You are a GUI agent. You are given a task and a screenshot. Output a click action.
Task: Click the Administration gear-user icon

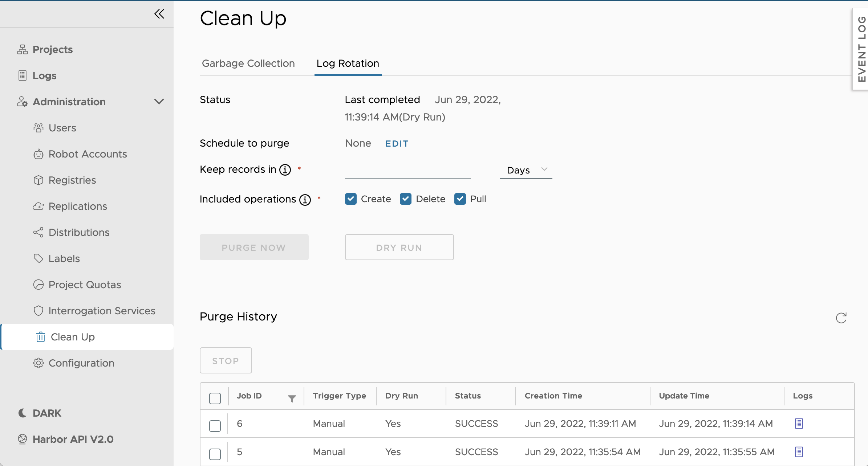point(23,102)
